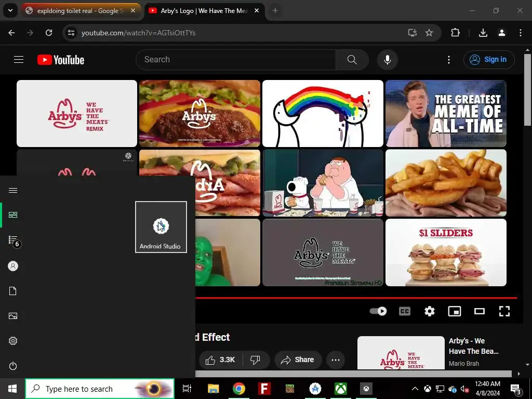Viewport: 532px width, 399px height.
Task: Install app icon in address bar
Action: (x=412, y=33)
